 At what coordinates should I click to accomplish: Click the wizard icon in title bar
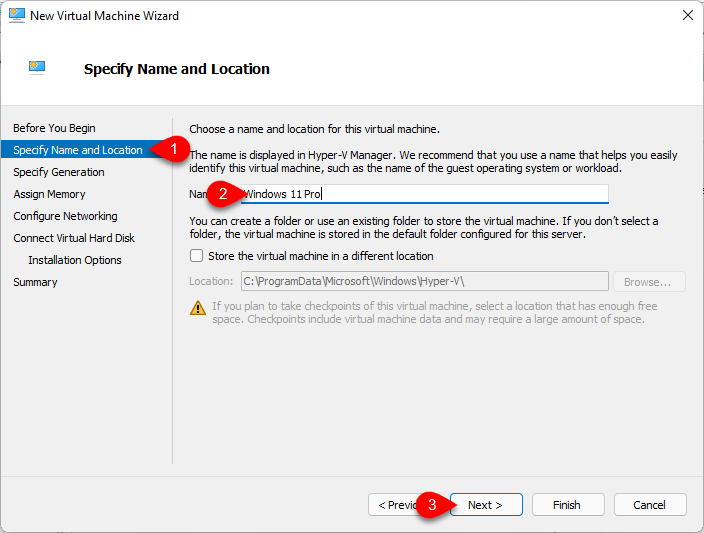(17, 15)
